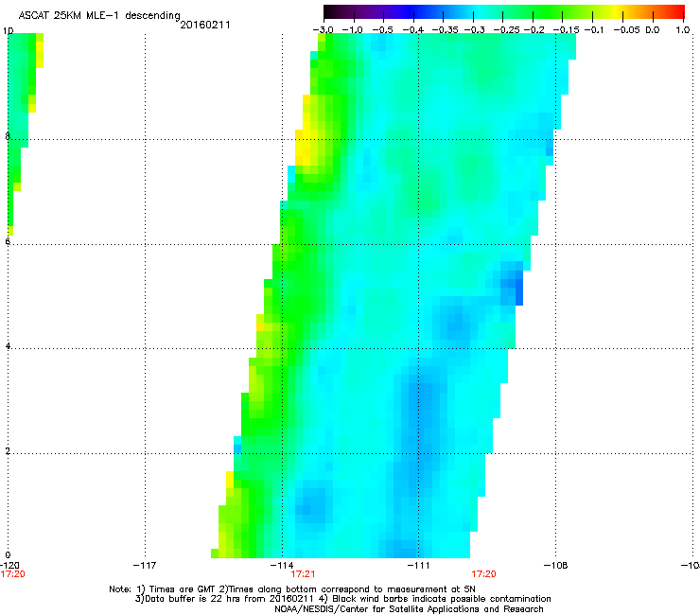Click the -3.0 color scale label
The image size is (700, 615).
(x=324, y=29)
